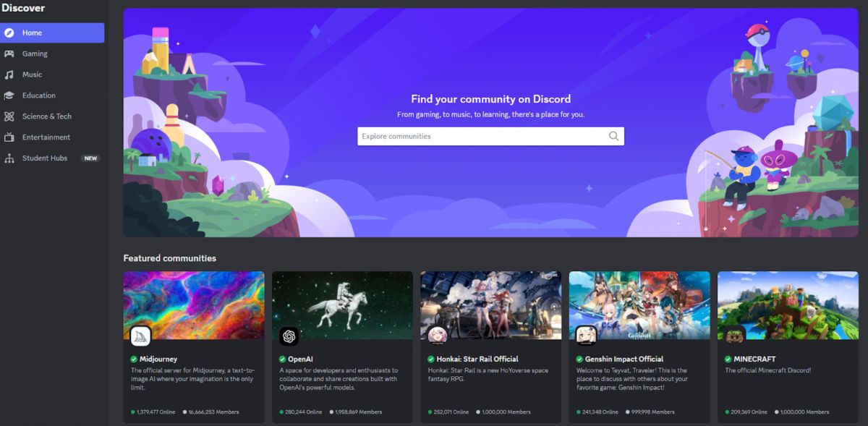Click the verified badge beside MINECRAFT
The height and width of the screenshot is (426, 868).
coord(728,359)
